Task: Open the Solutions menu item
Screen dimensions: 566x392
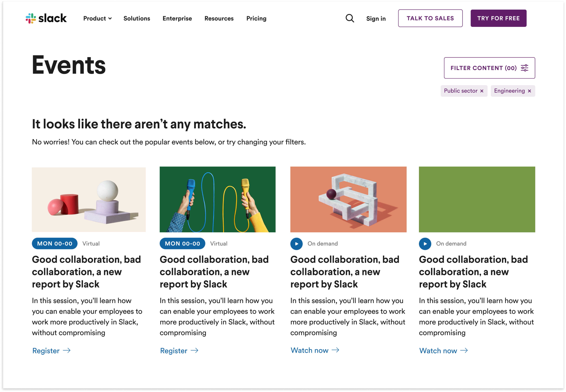Action: (x=137, y=18)
